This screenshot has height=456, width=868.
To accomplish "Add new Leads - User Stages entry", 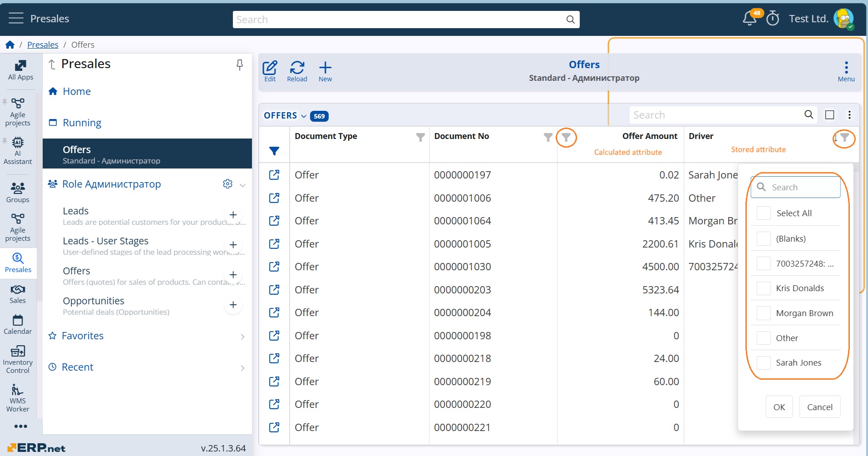I will point(233,245).
